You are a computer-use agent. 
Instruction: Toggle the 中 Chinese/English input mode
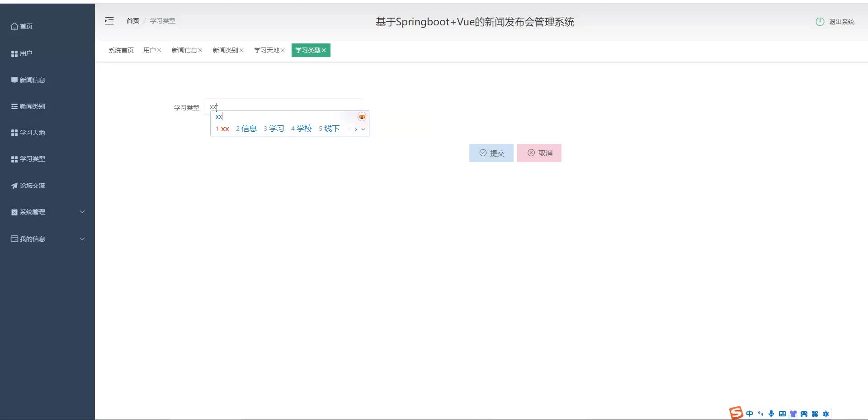pos(750,414)
